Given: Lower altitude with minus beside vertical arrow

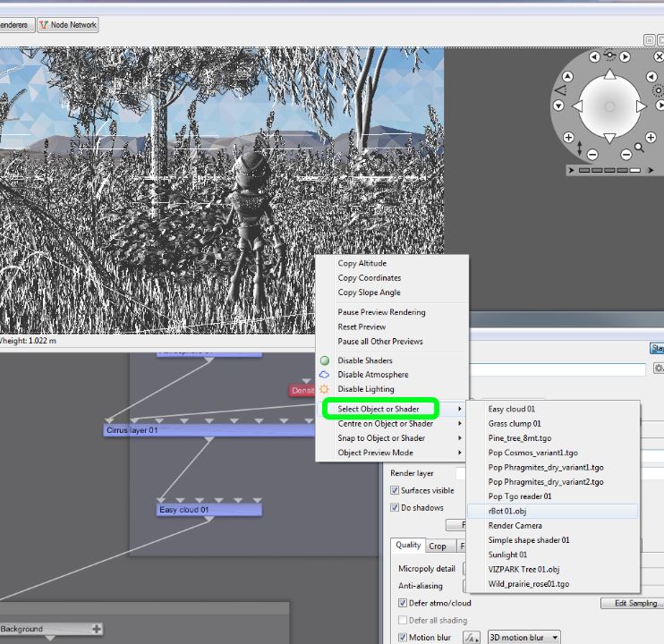Looking at the screenshot, I should click(592, 155).
